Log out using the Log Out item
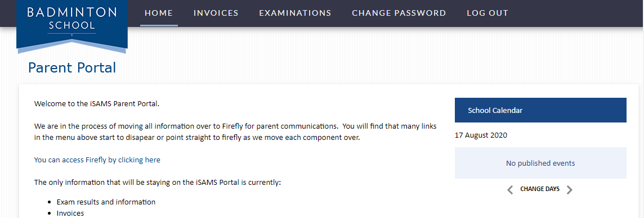This screenshot has width=644, height=218. click(x=488, y=13)
